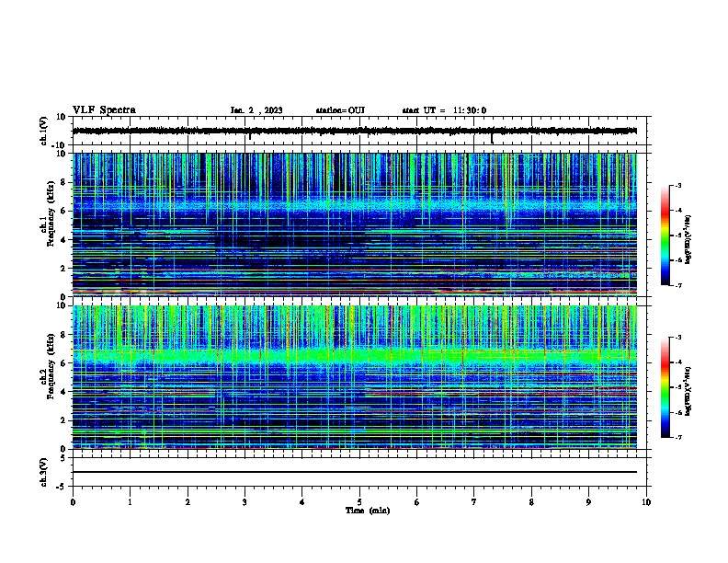Click the "ch.1(V)" waveform axis label
728x563 pixels.
[44, 131]
